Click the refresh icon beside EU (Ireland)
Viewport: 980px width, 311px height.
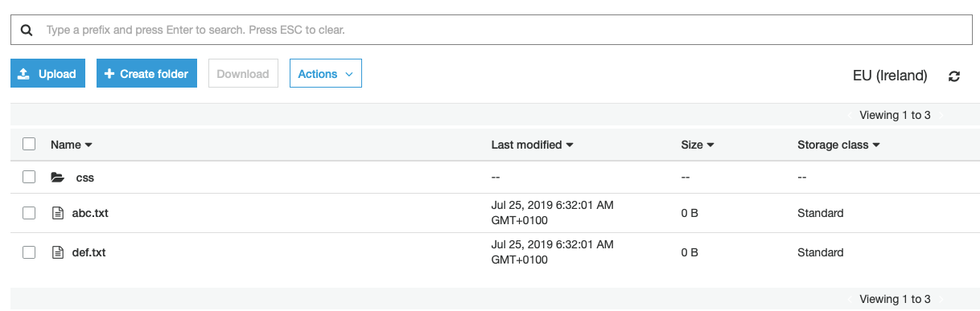[x=954, y=76]
